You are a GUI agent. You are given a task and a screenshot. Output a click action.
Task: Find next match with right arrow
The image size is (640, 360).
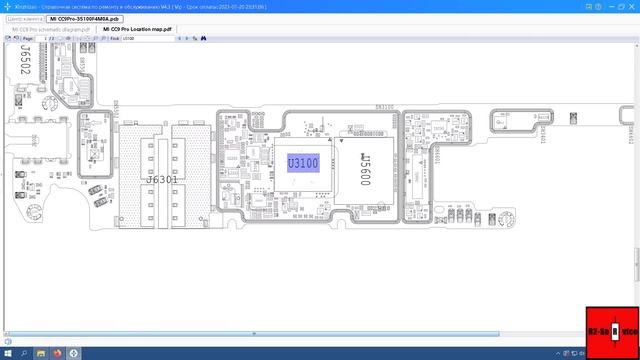[x=187, y=38]
